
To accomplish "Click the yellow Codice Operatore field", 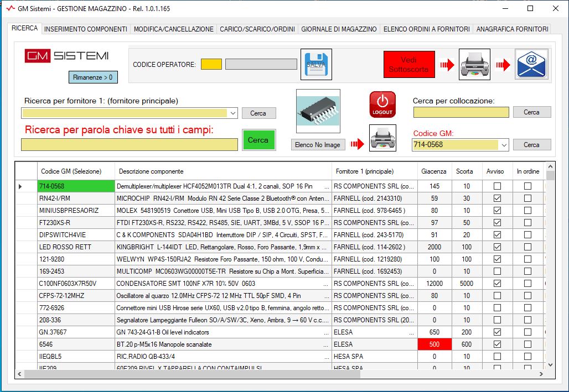I will tap(211, 64).
